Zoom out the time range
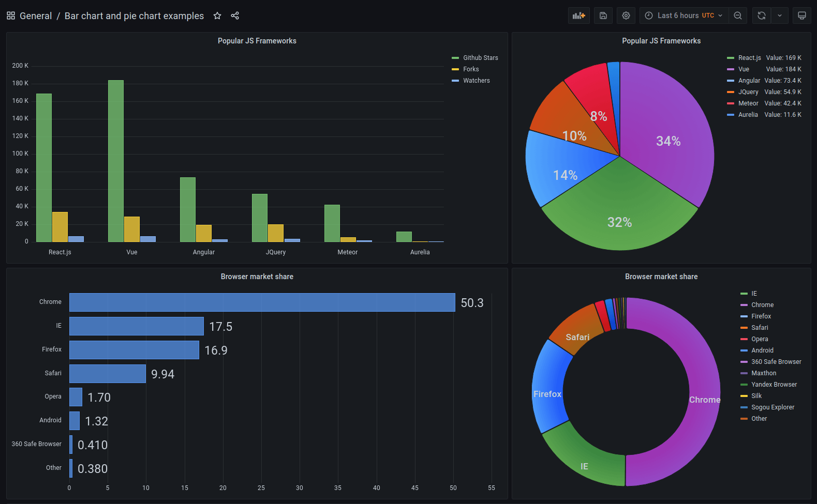 (x=738, y=16)
